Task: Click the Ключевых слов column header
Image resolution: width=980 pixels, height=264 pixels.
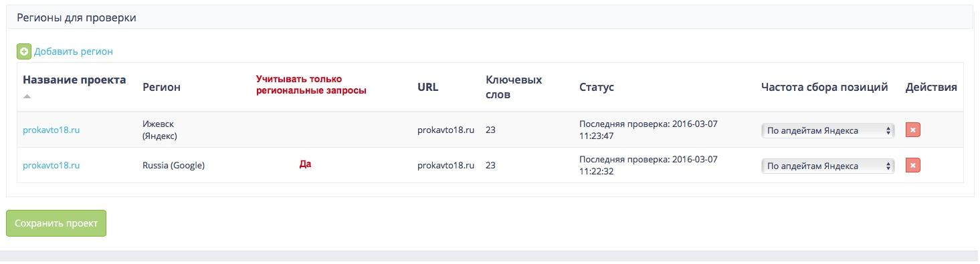Action: (x=514, y=87)
